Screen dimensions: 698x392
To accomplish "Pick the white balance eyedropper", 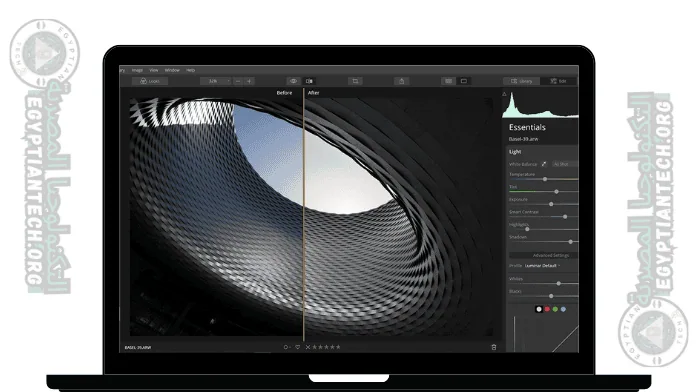I will click(544, 164).
